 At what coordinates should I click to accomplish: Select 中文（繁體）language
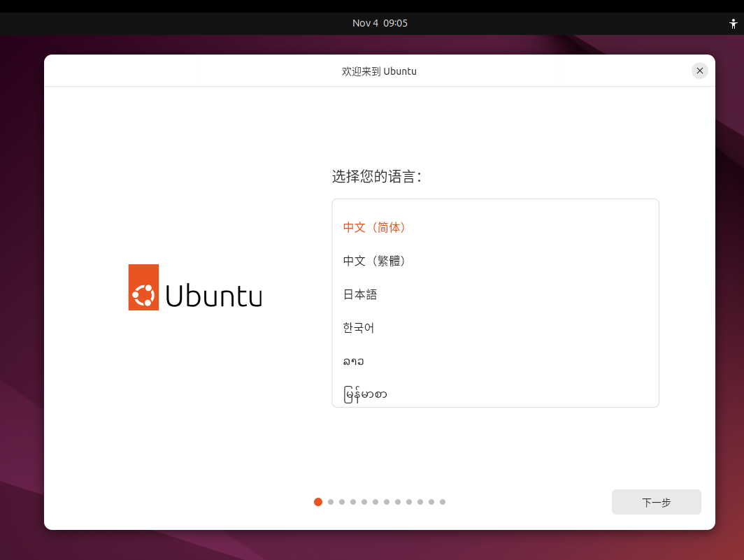[x=495, y=261]
